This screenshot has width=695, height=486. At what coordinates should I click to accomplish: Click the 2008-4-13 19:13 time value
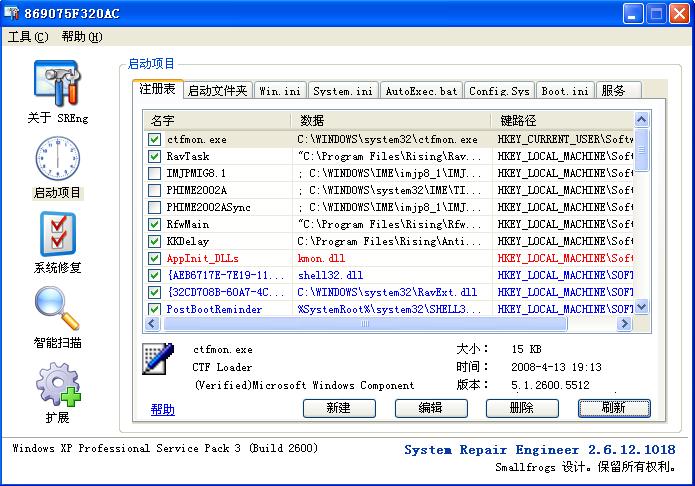(x=556, y=367)
